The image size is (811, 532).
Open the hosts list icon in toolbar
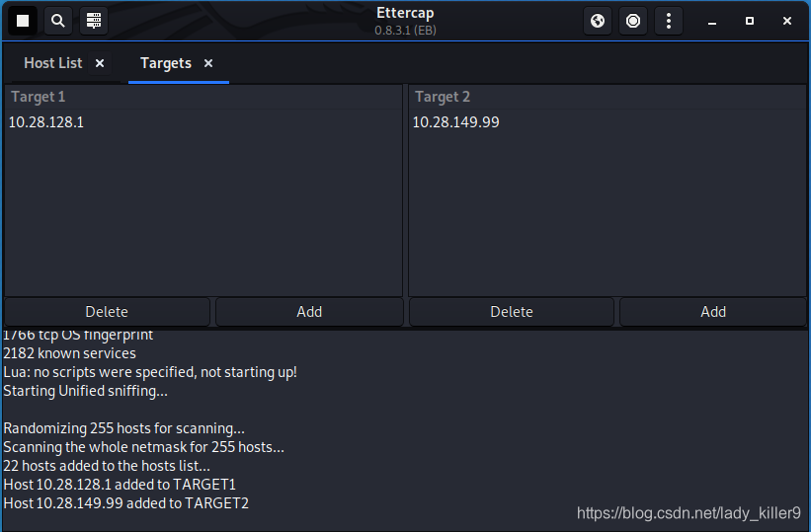tap(94, 21)
